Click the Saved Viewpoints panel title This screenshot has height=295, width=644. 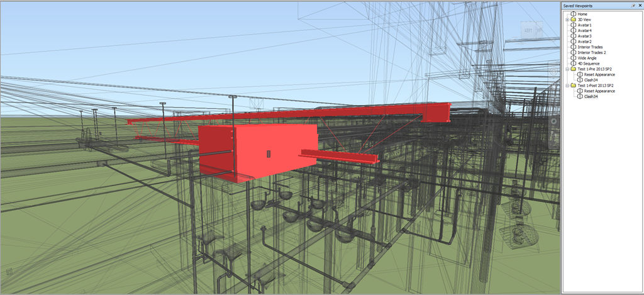coord(579,6)
